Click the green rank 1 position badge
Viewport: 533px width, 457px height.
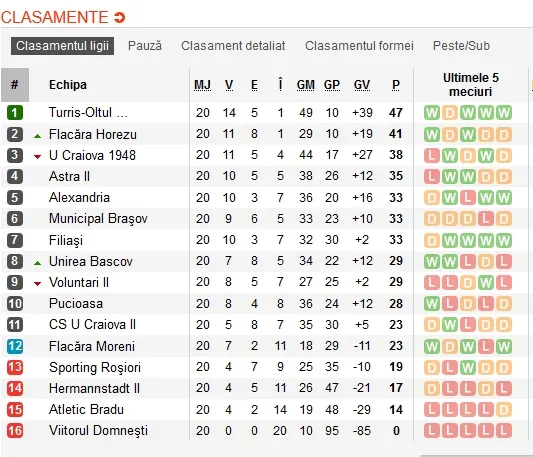15,113
